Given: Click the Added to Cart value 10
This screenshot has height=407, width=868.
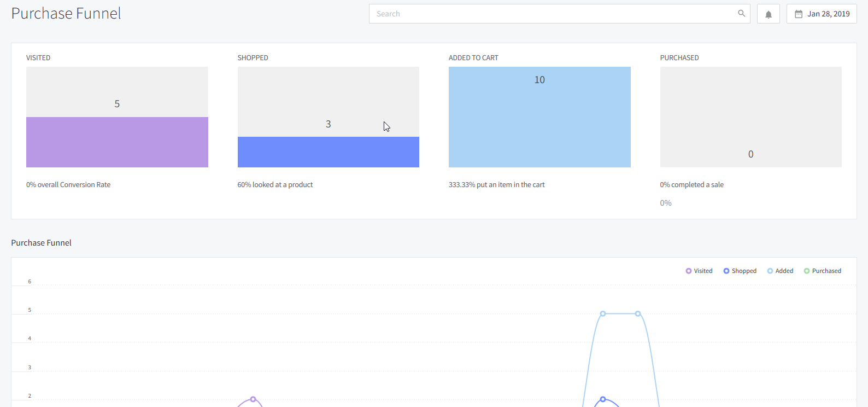Looking at the screenshot, I should (x=539, y=80).
